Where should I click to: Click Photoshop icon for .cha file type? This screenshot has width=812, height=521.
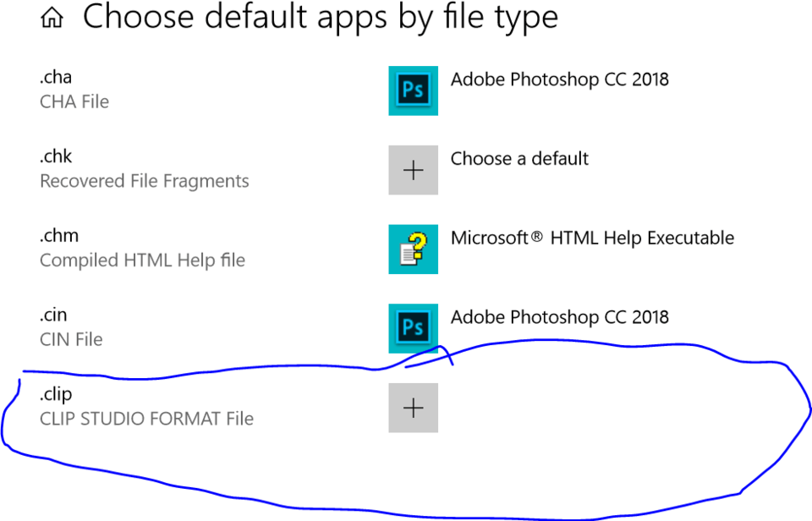coord(413,90)
